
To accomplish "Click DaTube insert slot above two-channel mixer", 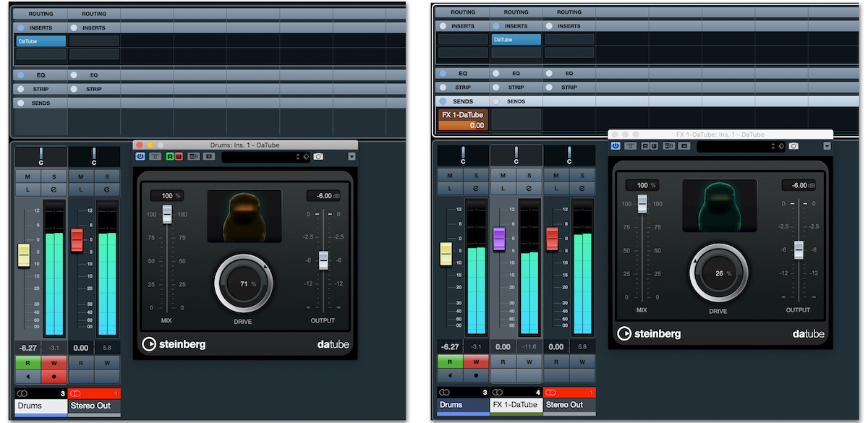I will (41, 41).
